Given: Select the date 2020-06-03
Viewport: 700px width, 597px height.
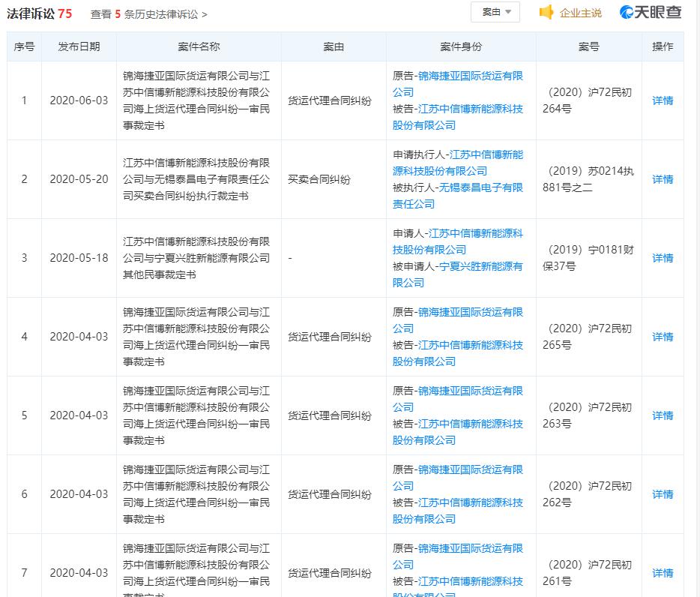Looking at the screenshot, I should click(x=79, y=100).
